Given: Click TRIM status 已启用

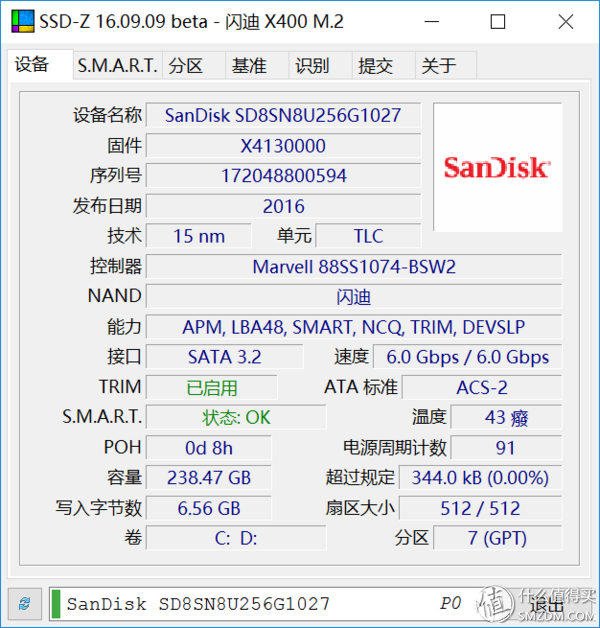Looking at the screenshot, I should tap(212, 387).
